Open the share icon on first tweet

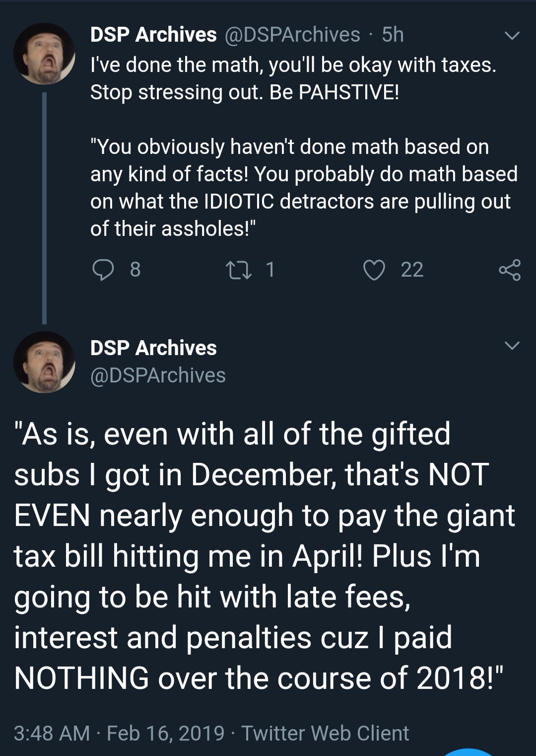[510, 270]
